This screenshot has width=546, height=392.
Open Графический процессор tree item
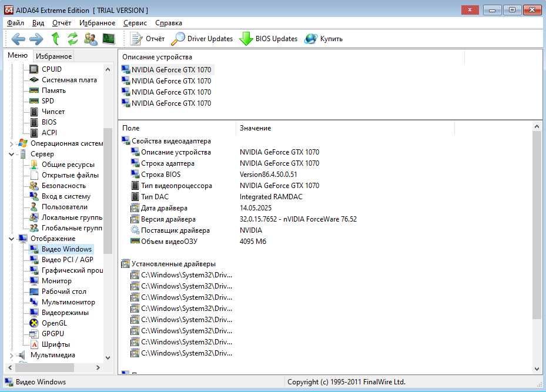(72, 270)
